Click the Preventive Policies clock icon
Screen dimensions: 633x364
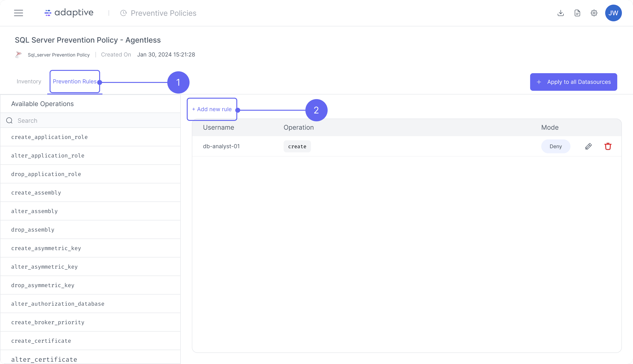[x=123, y=13]
